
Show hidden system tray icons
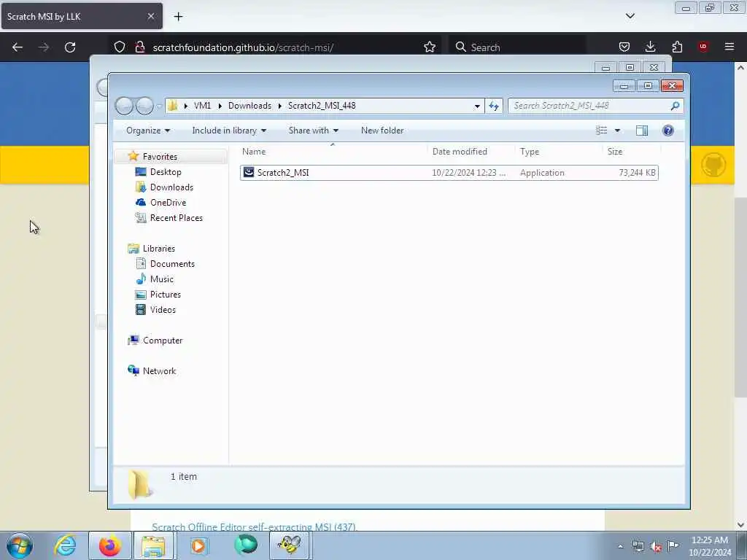[620, 547]
